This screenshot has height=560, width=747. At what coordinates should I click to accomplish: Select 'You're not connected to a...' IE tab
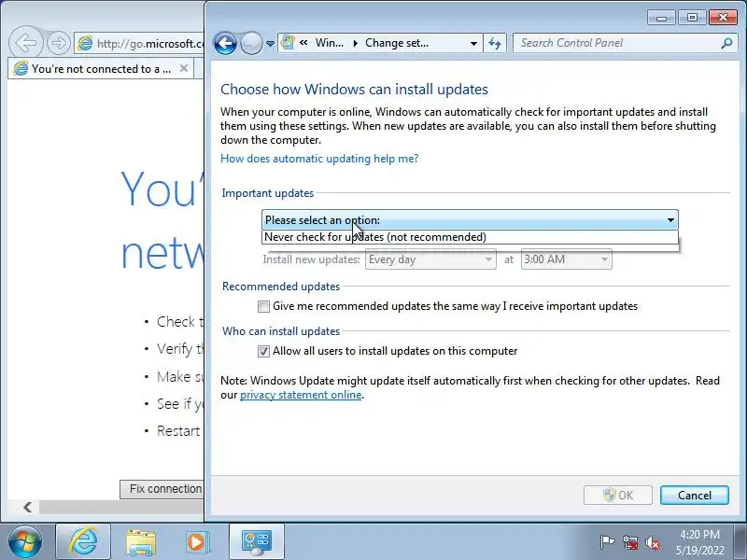(x=101, y=69)
